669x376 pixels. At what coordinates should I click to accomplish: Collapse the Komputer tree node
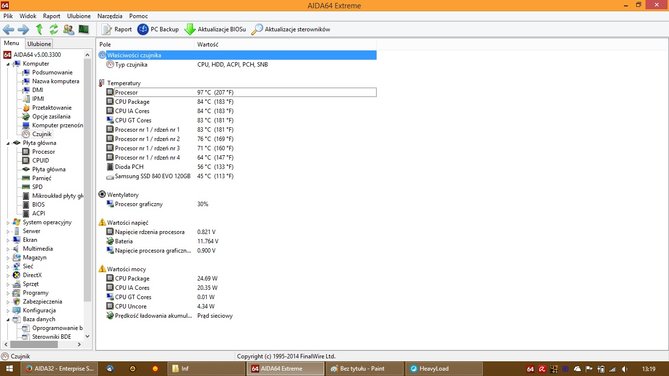(x=8, y=64)
